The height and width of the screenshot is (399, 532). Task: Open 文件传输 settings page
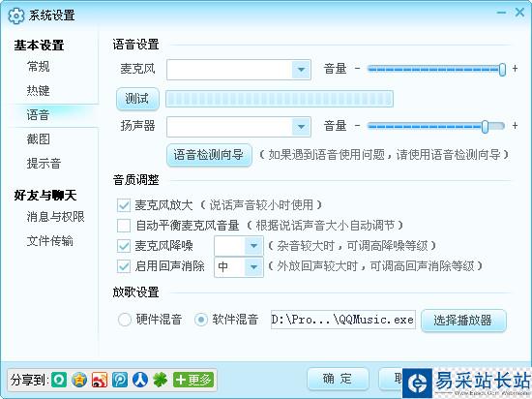coord(50,241)
